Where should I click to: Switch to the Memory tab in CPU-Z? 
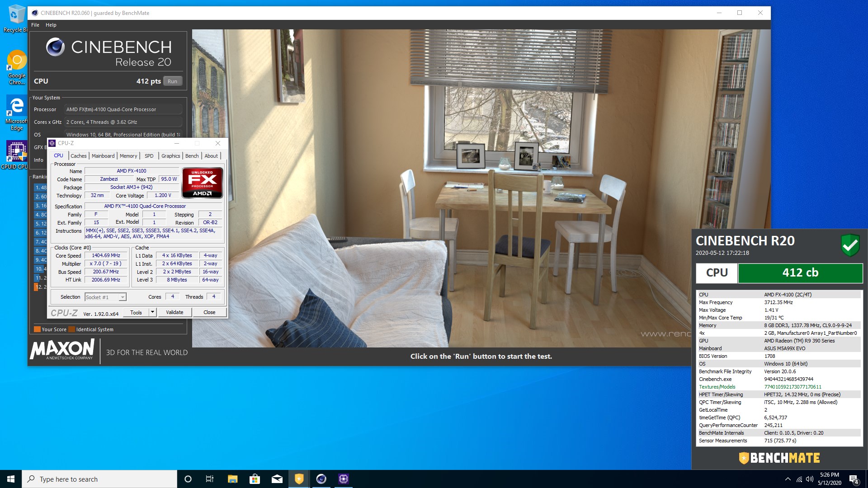click(x=128, y=156)
